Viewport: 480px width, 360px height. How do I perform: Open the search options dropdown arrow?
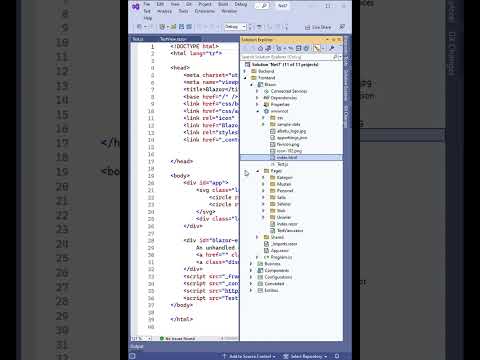click(340, 57)
